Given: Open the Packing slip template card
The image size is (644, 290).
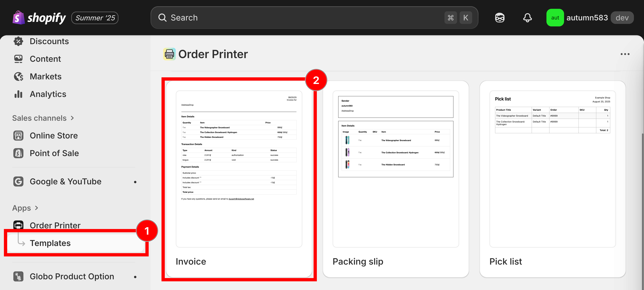Looking at the screenshot, I should pyautogui.click(x=396, y=179).
